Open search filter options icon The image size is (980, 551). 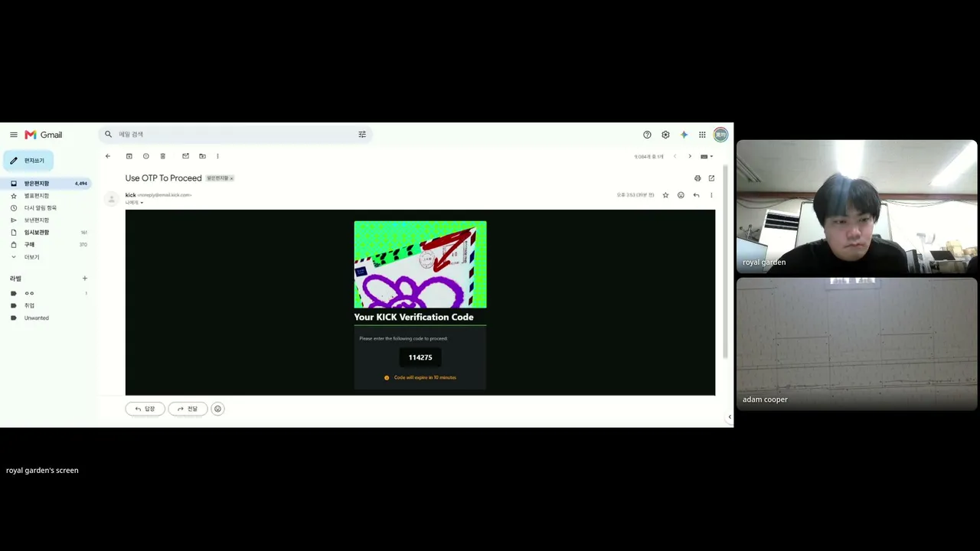coord(362,134)
